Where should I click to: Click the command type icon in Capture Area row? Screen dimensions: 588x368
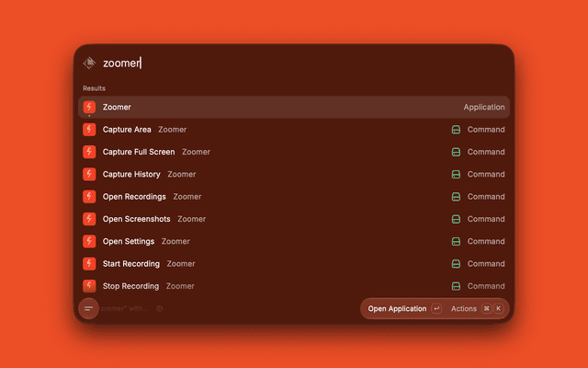(456, 130)
